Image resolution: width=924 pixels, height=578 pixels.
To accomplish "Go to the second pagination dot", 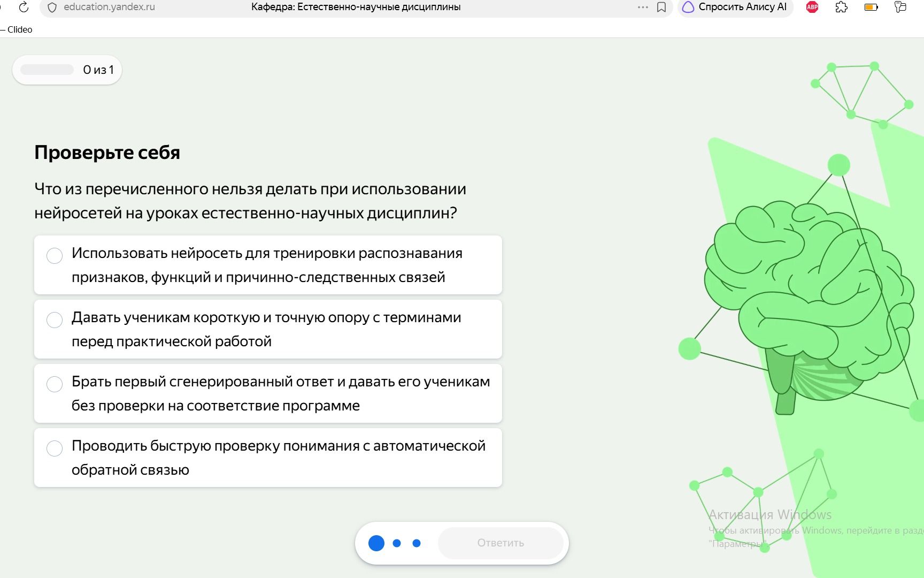I will click(397, 543).
